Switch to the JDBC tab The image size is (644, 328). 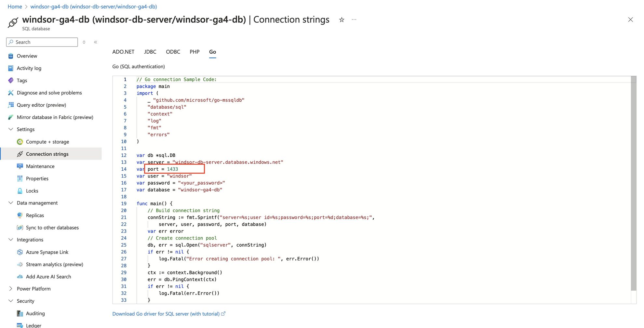click(x=150, y=52)
